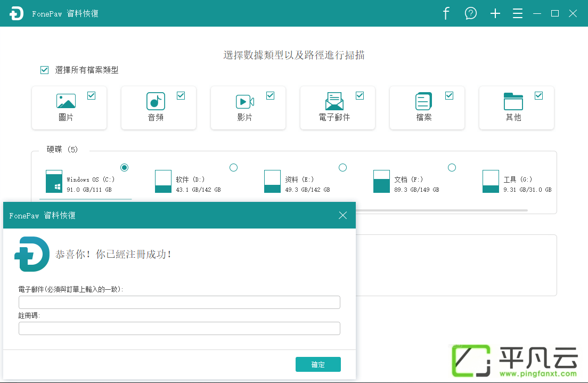The height and width of the screenshot is (383, 588).
Task: Uncheck the 圖片 checkbox
Action: point(91,96)
